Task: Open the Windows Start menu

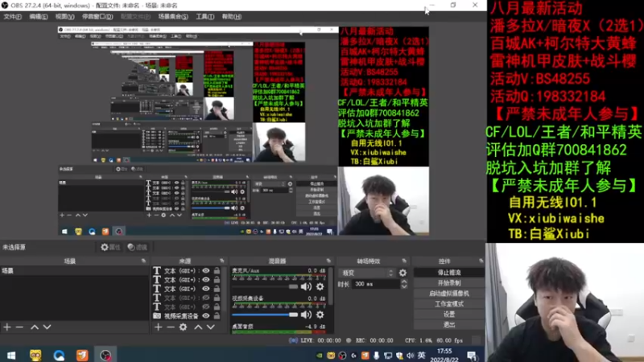Action: click(x=11, y=356)
